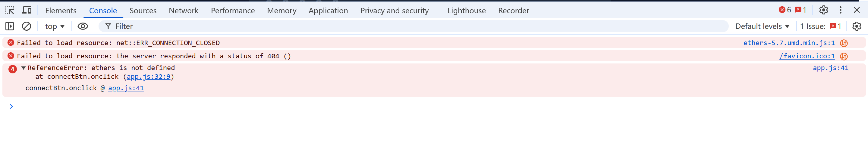Image resolution: width=868 pixels, height=160 pixels.
Task: Show the console sidebar panel
Action: click(x=9, y=26)
